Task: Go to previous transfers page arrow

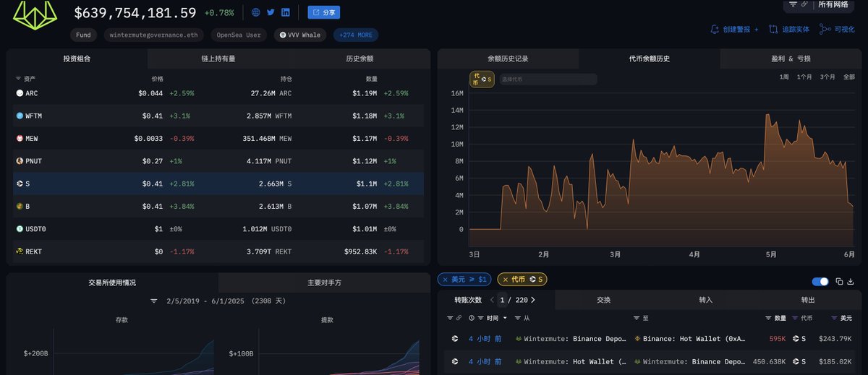Action: pos(493,300)
